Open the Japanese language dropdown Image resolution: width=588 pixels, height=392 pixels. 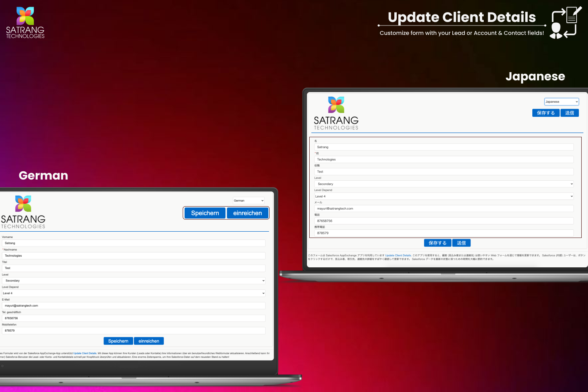[x=561, y=102]
